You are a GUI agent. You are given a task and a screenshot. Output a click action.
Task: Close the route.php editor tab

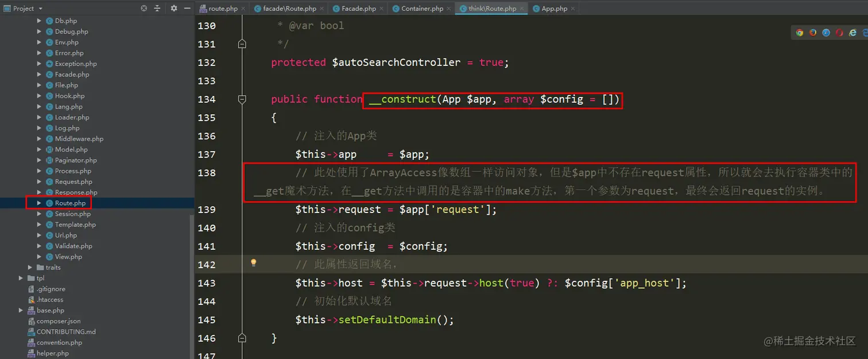pyautogui.click(x=243, y=9)
